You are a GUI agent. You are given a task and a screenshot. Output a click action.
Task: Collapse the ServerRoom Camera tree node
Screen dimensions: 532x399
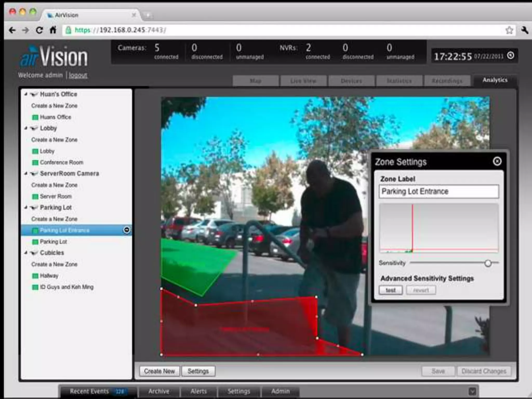point(26,173)
